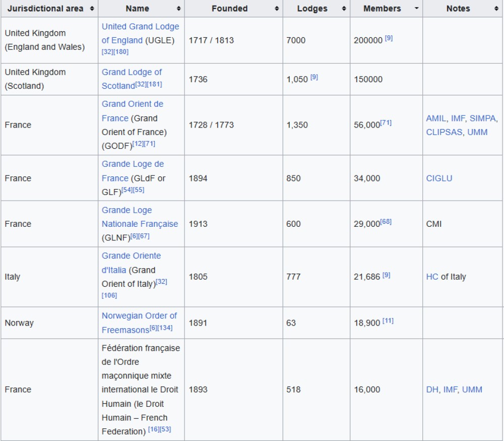Select the 16,000 members cell
The image size is (504, 441).
pyautogui.click(x=386, y=390)
